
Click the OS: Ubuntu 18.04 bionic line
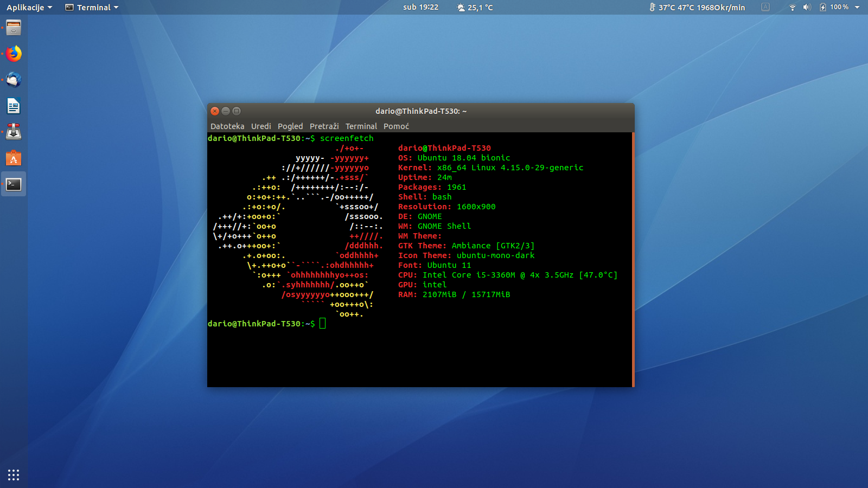click(x=454, y=158)
